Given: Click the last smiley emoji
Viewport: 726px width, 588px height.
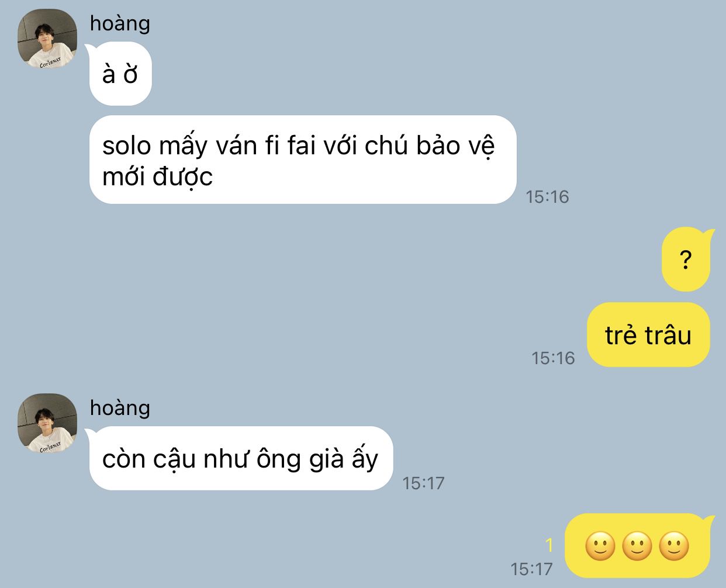Looking at the screenshot, I should pos(674,546).
